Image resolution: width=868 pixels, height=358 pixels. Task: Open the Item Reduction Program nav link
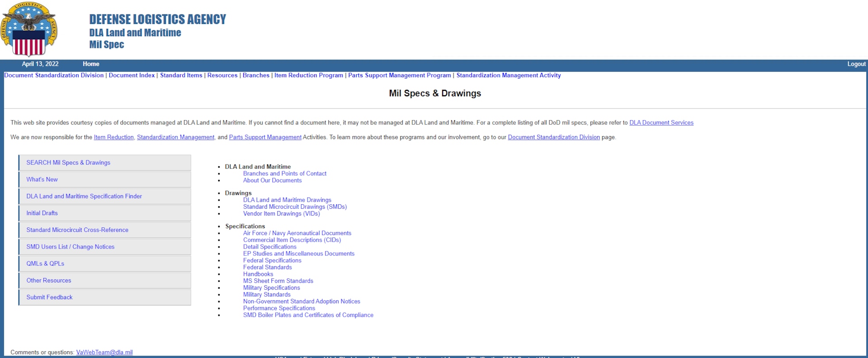309,75
